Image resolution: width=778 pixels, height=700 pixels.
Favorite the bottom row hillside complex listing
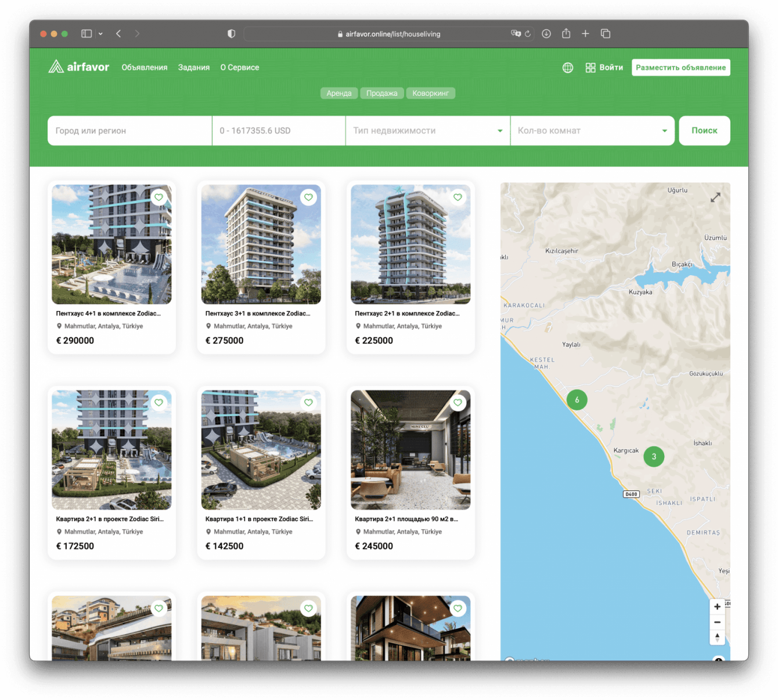(159, 608)
